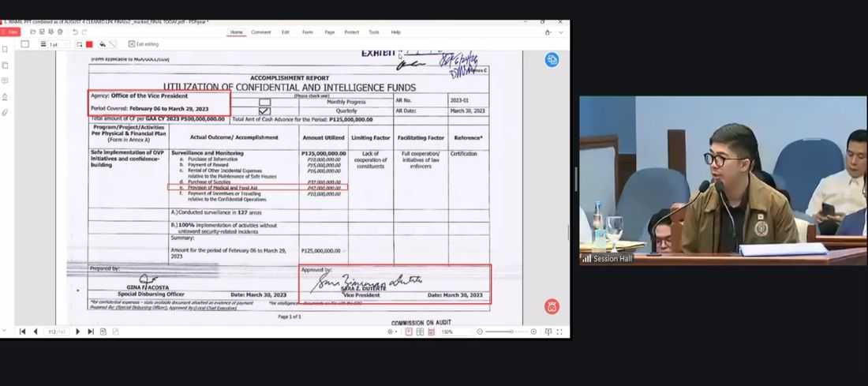The height and width of the screenshot is (386, 868).
Task: Click the fit width icon
Action: coord(548,332)
